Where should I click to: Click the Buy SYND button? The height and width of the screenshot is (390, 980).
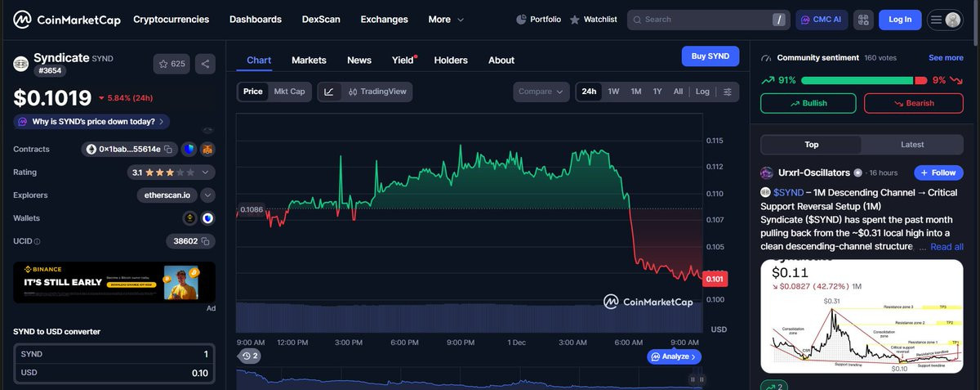pos(710,56)
